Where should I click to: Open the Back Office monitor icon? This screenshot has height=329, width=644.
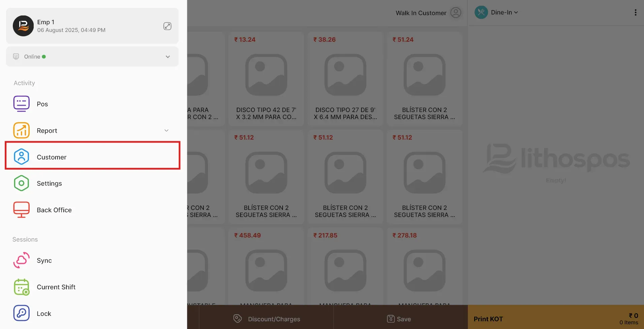(x=21, y=210)
